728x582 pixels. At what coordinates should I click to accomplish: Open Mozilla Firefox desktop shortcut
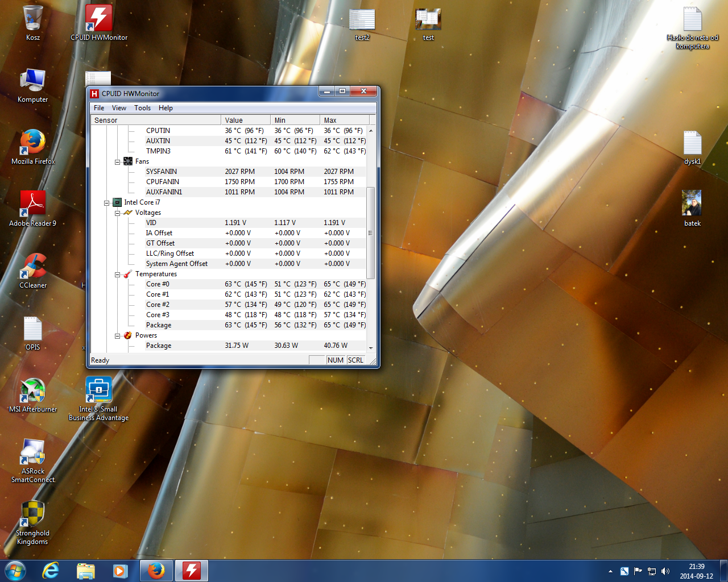pyautogui.click(x=32, y=143)
